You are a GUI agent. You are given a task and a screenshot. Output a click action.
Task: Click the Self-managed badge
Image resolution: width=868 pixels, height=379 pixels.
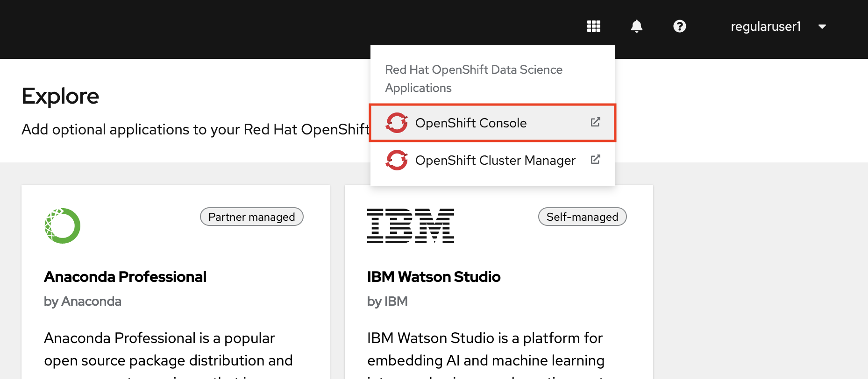582,217
